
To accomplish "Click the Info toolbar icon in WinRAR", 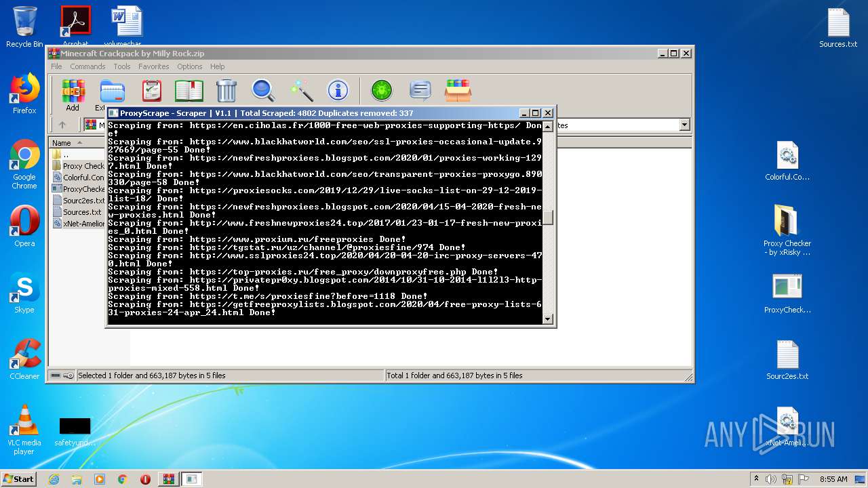I will pyautogui.click(x=338, y=90).
